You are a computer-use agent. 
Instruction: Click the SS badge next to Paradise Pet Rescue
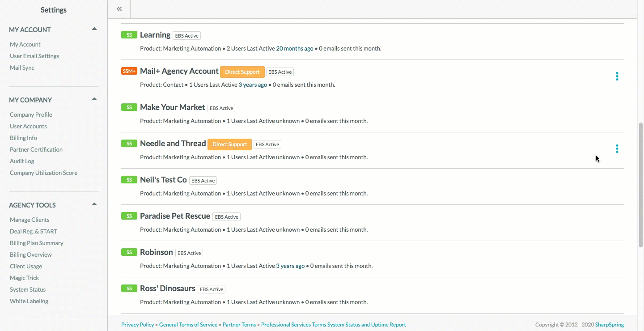click(x=129, y=216)
